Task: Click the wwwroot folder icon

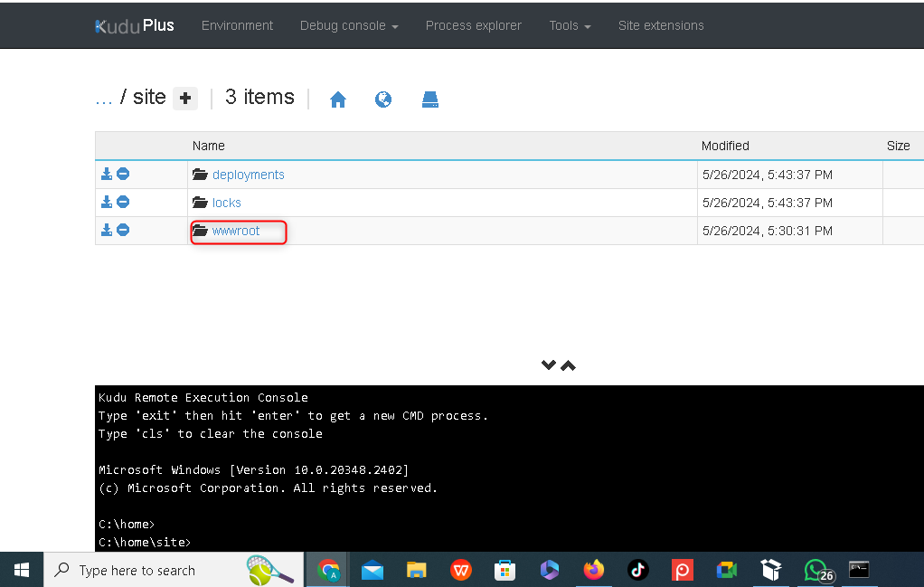Action: click(201, 231)
